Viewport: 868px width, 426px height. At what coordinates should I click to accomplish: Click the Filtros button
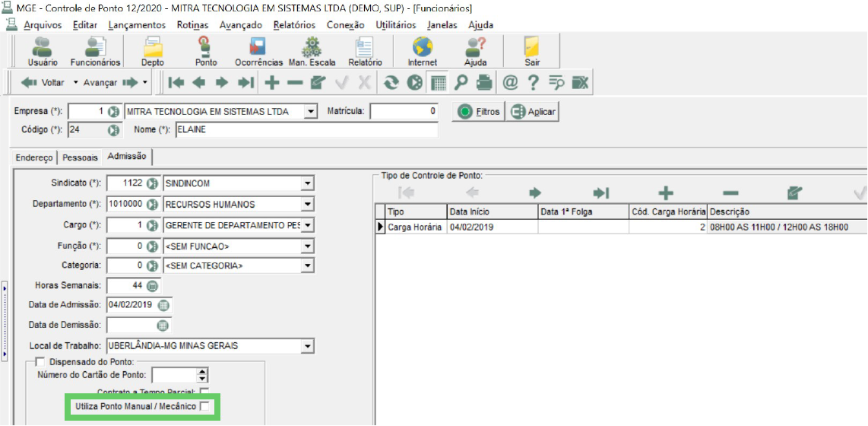pos(480,112)
